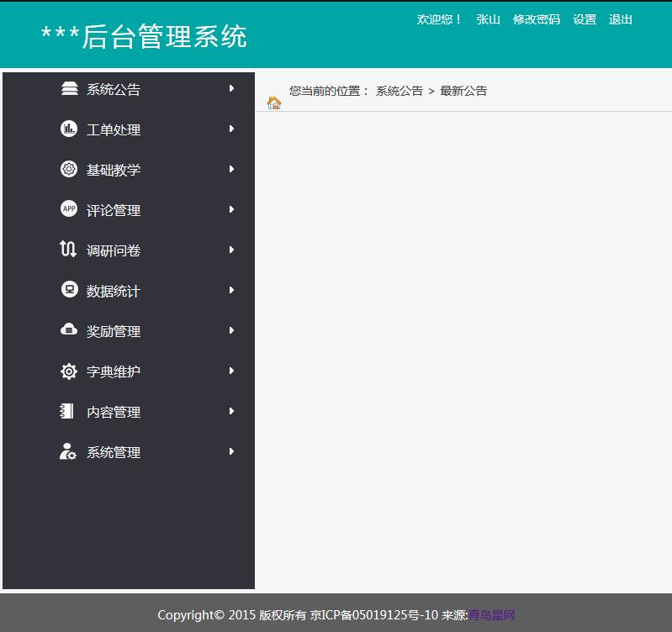
Task: Click the user-gear icon beside 系统管理
Action: point(68,451)
